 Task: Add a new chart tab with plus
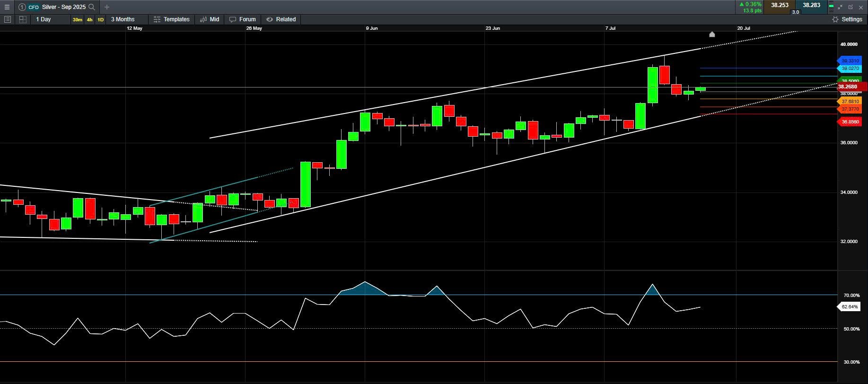coord(107,7)
